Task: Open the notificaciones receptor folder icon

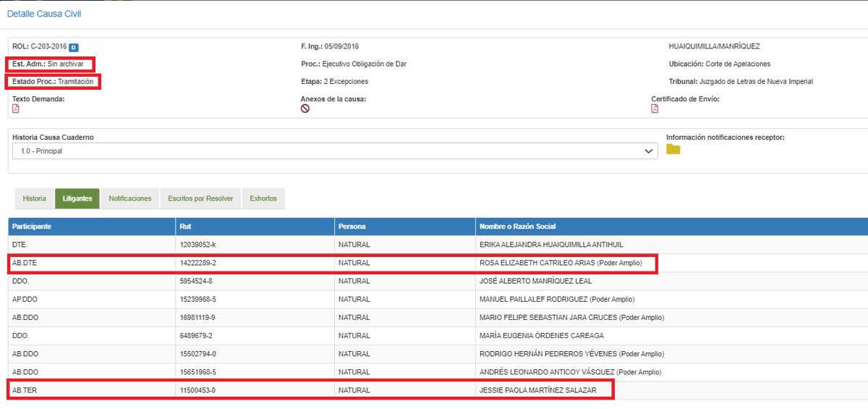Action: click(673, 149)
